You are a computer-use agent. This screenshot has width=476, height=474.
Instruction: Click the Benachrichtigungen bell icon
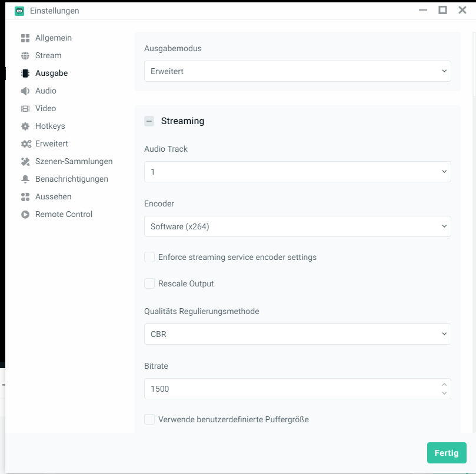pos(25,179)
